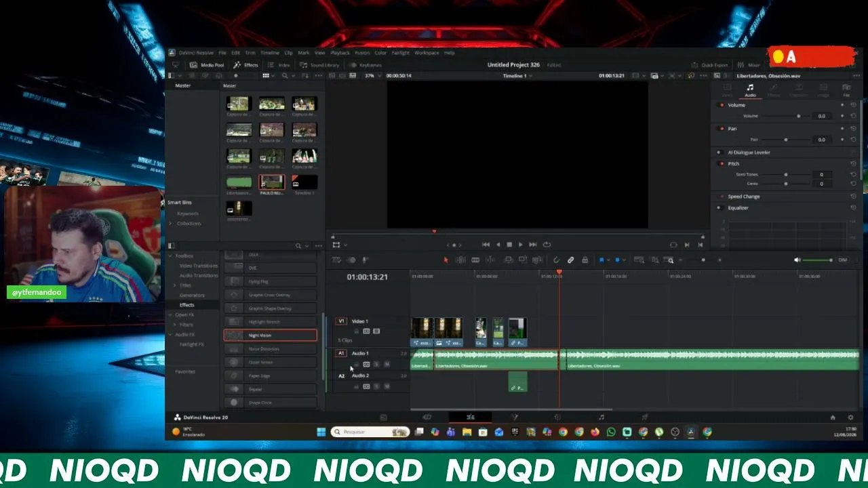Click the DIM audio button
Screen dimensions: 868x488
(843, 260)
